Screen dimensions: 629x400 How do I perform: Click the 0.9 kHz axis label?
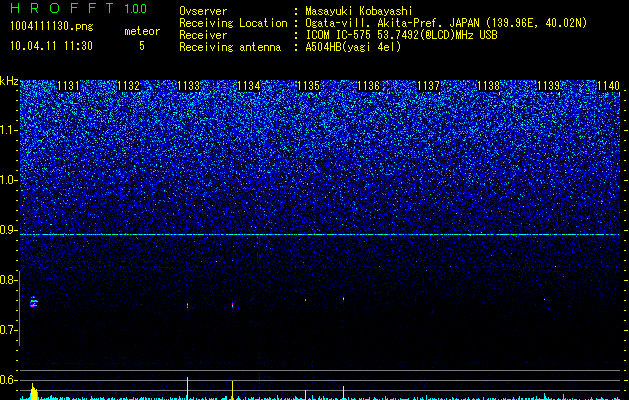click(8, 230)
